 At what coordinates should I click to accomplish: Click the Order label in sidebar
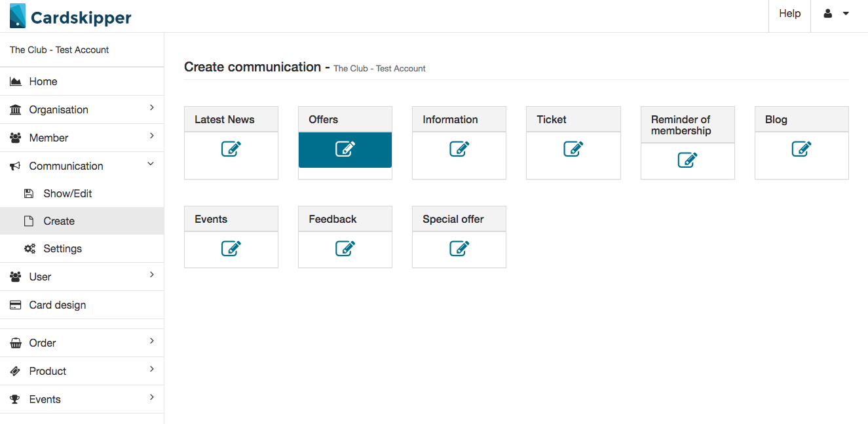point(43,343)
